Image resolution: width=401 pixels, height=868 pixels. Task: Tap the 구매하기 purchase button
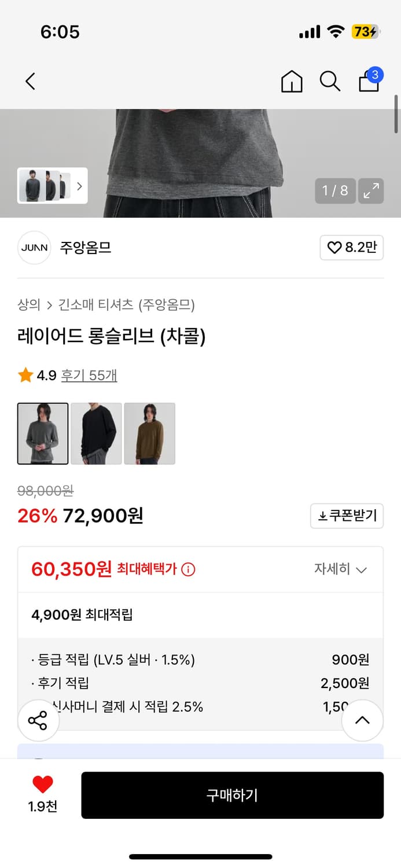233,795
